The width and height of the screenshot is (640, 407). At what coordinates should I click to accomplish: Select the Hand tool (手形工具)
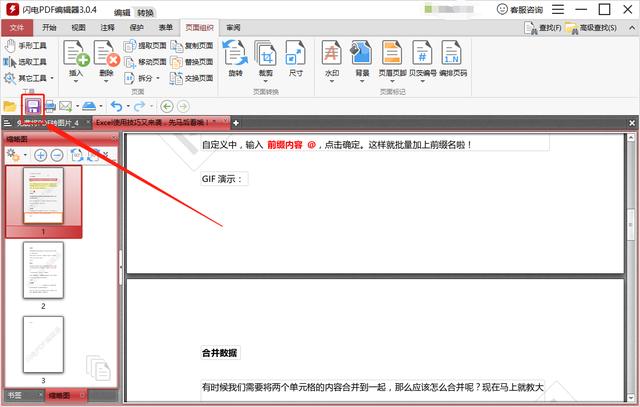[x=30, y=46]
